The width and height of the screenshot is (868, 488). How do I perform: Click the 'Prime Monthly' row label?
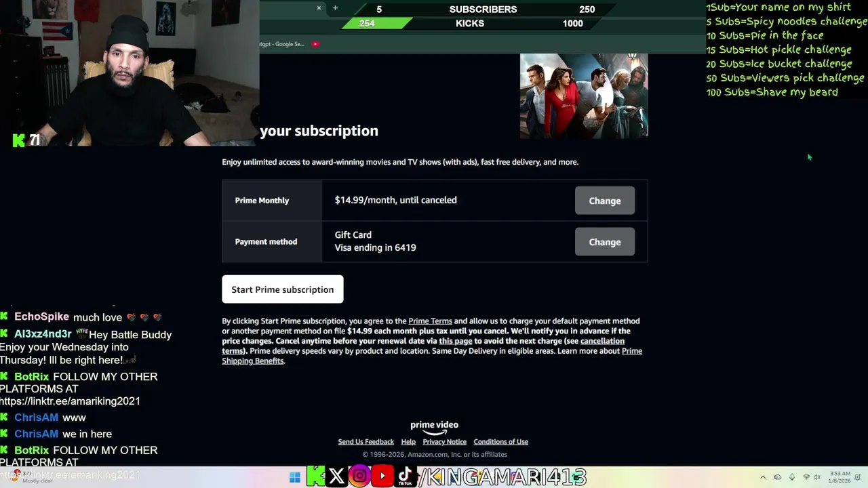(262, 201)
